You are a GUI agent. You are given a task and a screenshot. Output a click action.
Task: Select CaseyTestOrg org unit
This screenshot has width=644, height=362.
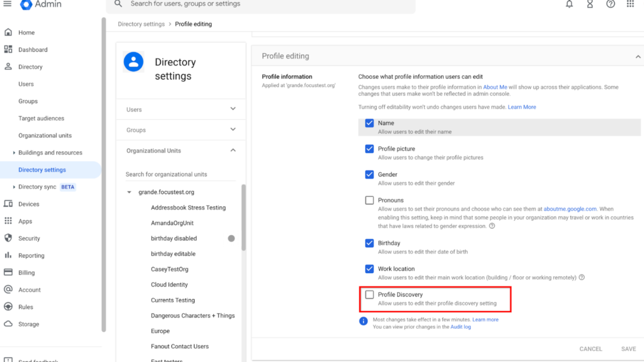(x=170, y=269)
